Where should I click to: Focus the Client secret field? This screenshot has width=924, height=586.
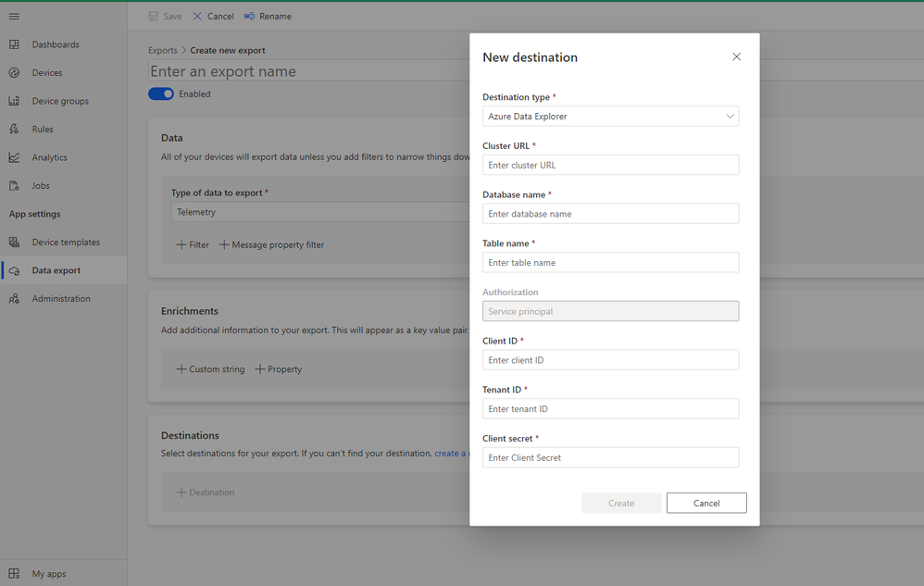[610, 457]
